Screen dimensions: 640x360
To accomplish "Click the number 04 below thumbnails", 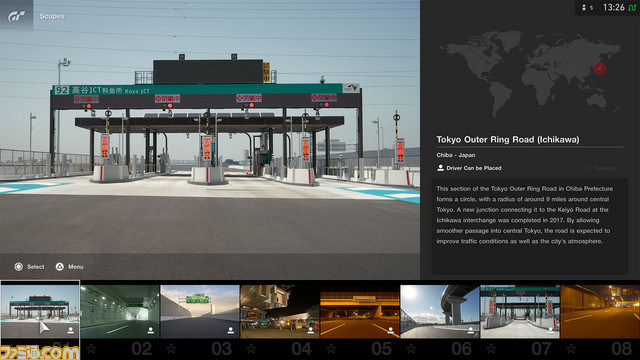I will tap(302, 349).
